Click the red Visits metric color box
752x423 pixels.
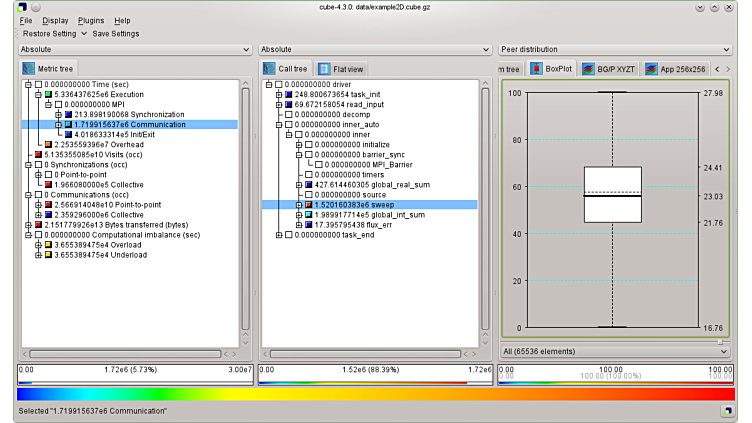pyautogui.click(x=39, y=155)
